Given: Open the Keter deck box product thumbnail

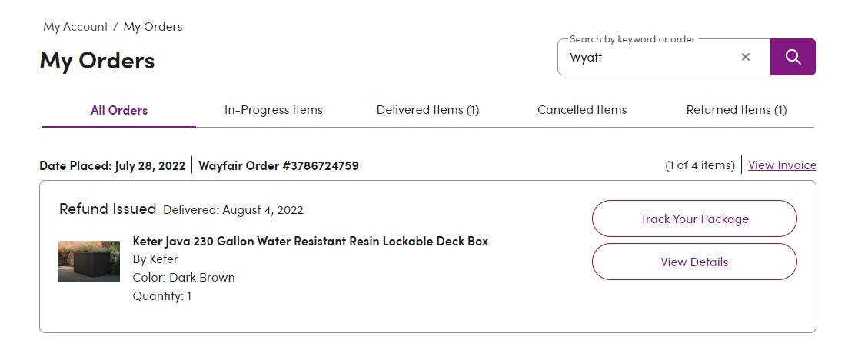Looking at the screenshot, I should tap(89, 261).
